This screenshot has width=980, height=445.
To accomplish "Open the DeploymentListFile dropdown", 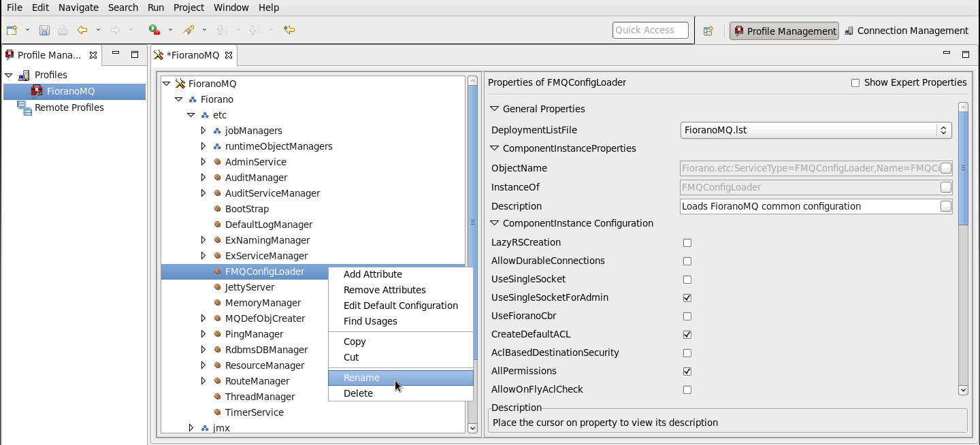I will click(816, 130).
